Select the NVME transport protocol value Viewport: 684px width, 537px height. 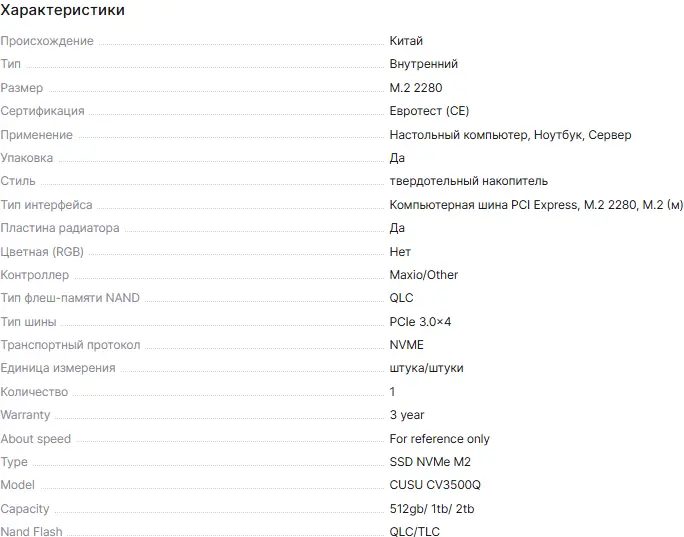coord(406,345)
